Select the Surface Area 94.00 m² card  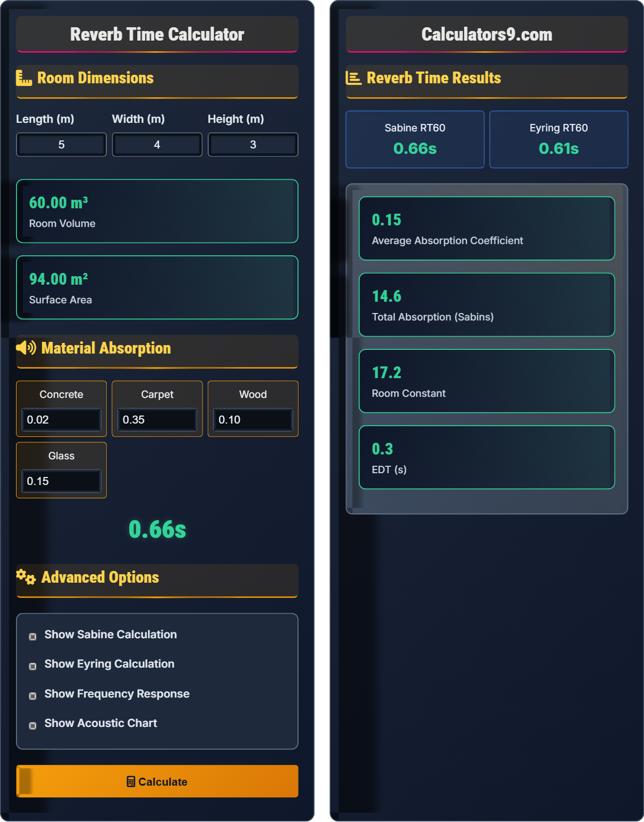(157, 287)
